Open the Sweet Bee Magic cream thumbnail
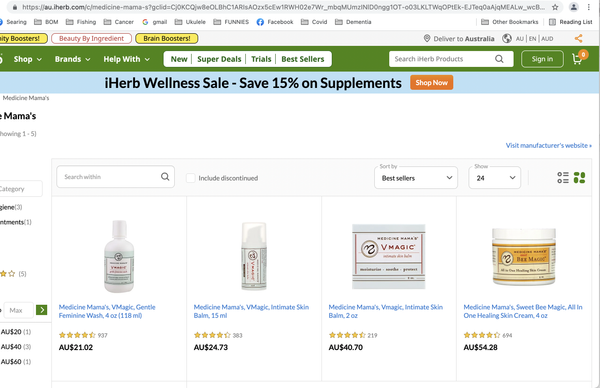The image size is (600, 388). point(523,256)
